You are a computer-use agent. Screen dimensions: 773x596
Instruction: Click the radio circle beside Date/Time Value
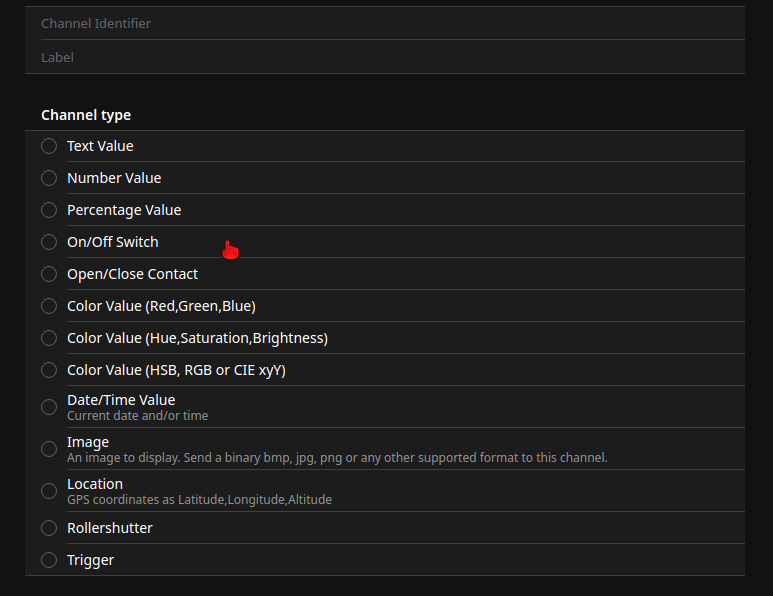pos(49,407)
